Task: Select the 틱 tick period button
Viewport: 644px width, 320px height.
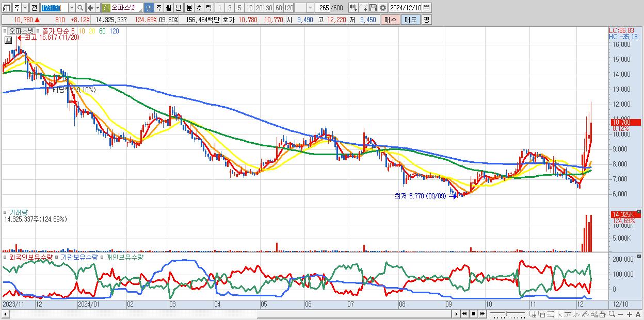Action: pos(208,8)
